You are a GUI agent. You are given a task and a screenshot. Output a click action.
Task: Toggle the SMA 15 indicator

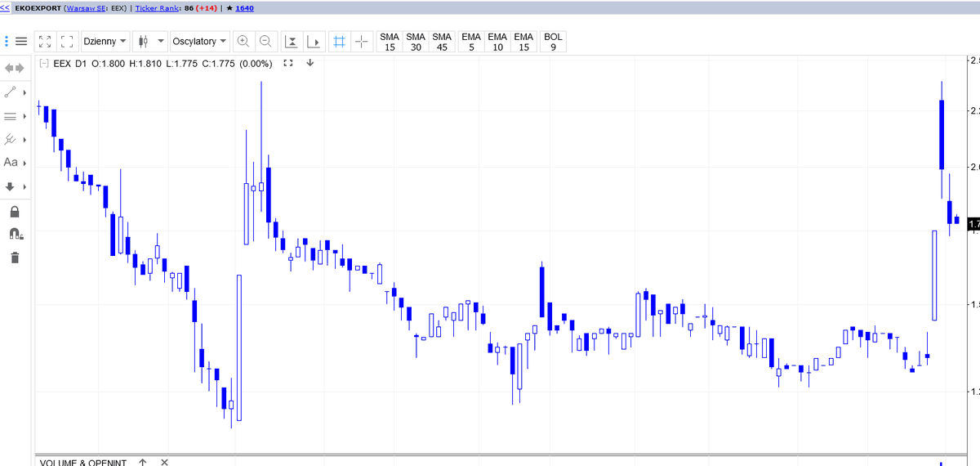pos(390,42)
